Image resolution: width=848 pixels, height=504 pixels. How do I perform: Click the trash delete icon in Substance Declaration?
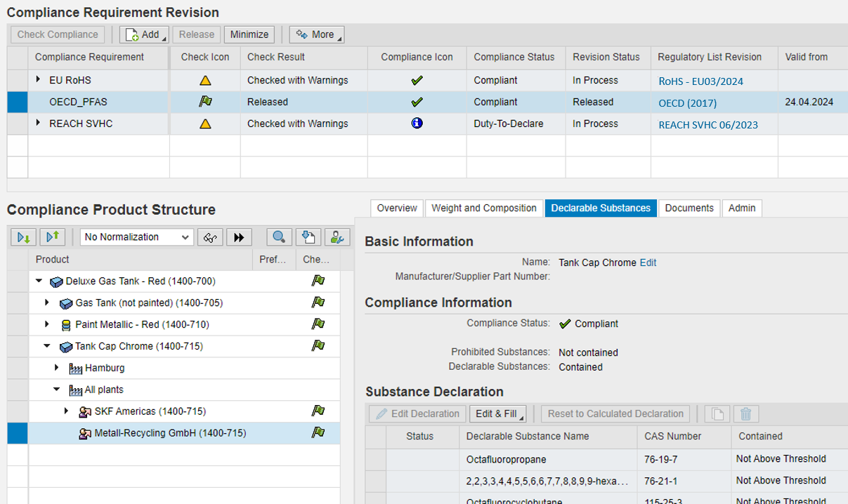746,413
